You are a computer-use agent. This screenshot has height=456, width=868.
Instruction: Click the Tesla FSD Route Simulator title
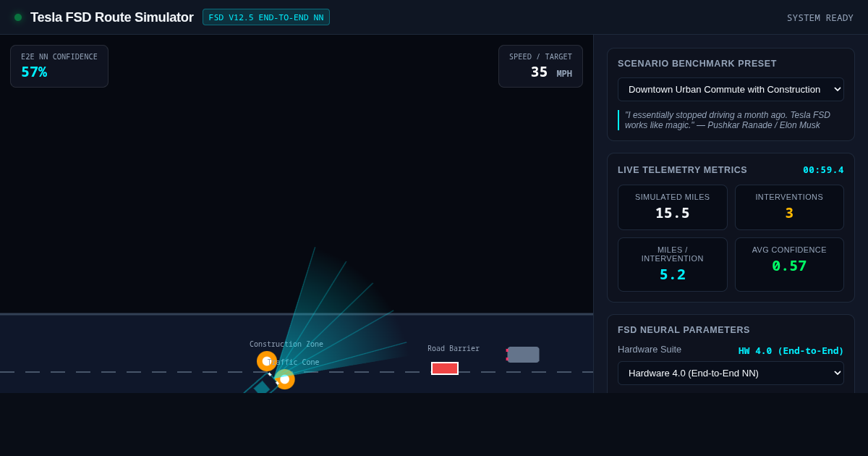[x=112, y=17]
